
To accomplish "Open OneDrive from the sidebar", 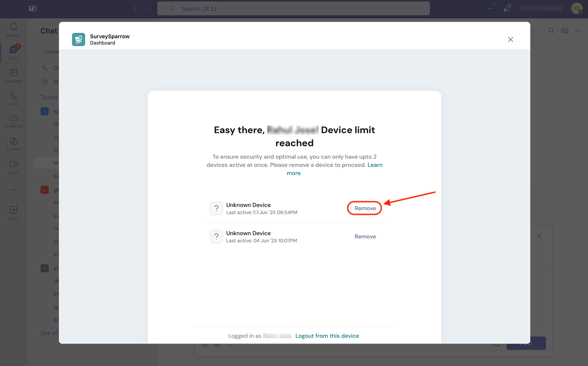I will click(x=14, y=121).
